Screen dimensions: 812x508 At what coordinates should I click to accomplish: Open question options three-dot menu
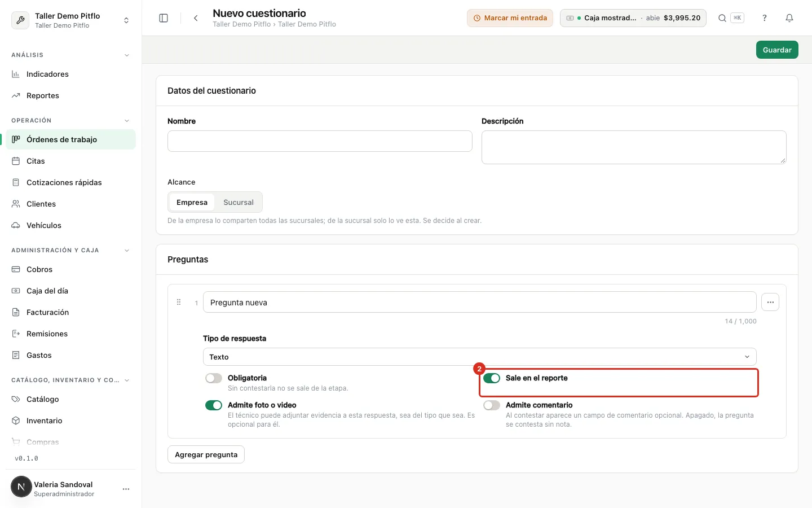(770, 302)
